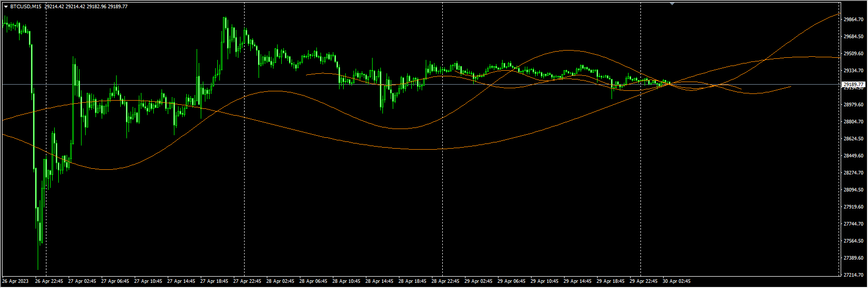The image size is (868, 288).
Task: Click the 29864.70 price scale label
Action: (853, 20)
